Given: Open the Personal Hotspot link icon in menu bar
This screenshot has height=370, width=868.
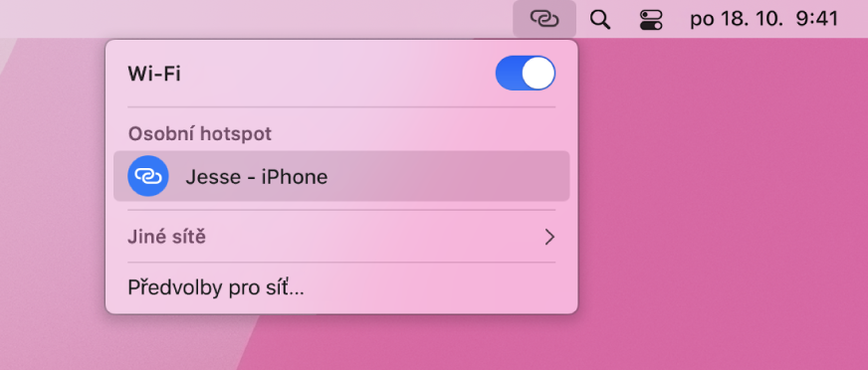Looking at the screenshot, I should (x=544, y=19).
